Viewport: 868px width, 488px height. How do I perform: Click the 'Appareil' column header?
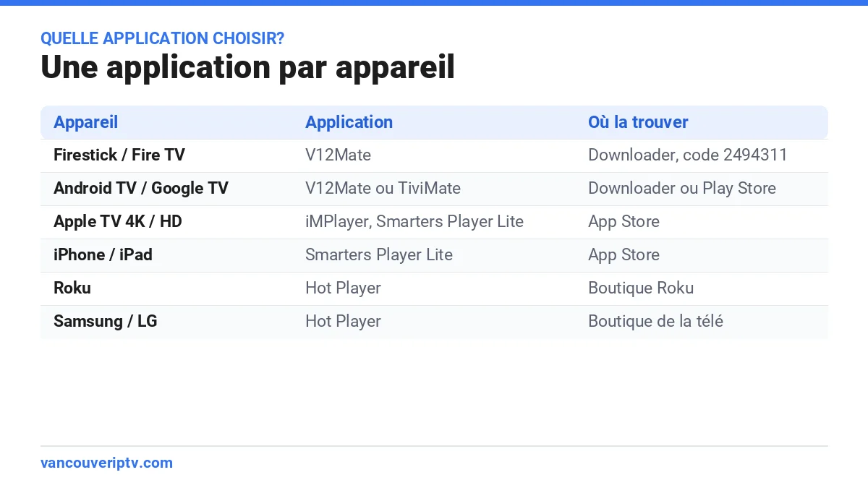click(85, 122)
